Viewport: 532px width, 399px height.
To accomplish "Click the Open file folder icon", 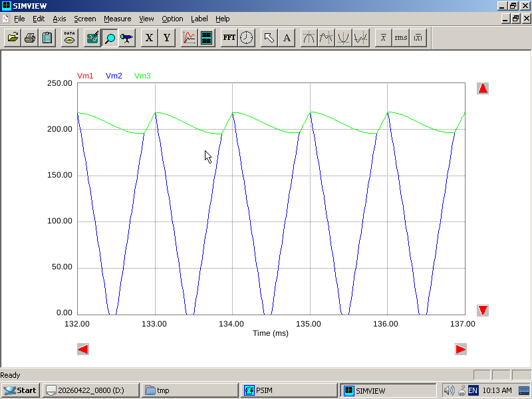I will (x=13, y=37).
